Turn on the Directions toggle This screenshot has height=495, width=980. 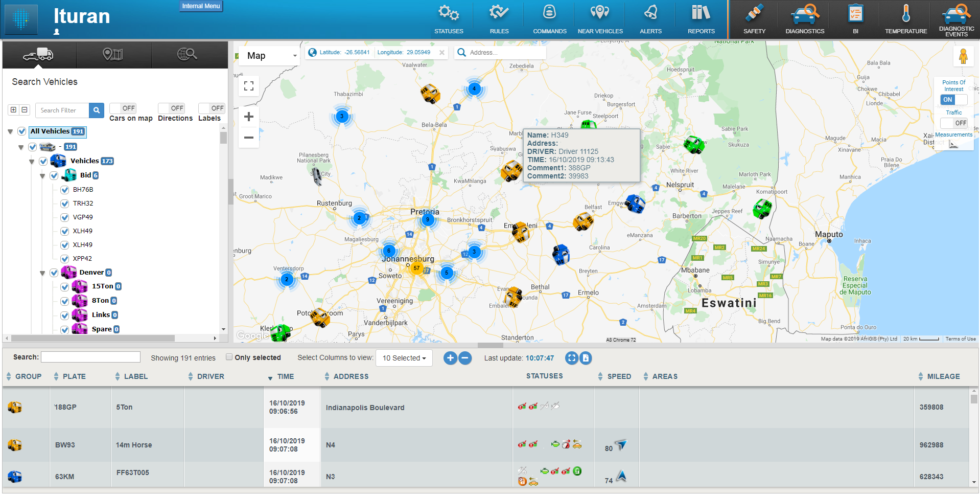(172, 108)
